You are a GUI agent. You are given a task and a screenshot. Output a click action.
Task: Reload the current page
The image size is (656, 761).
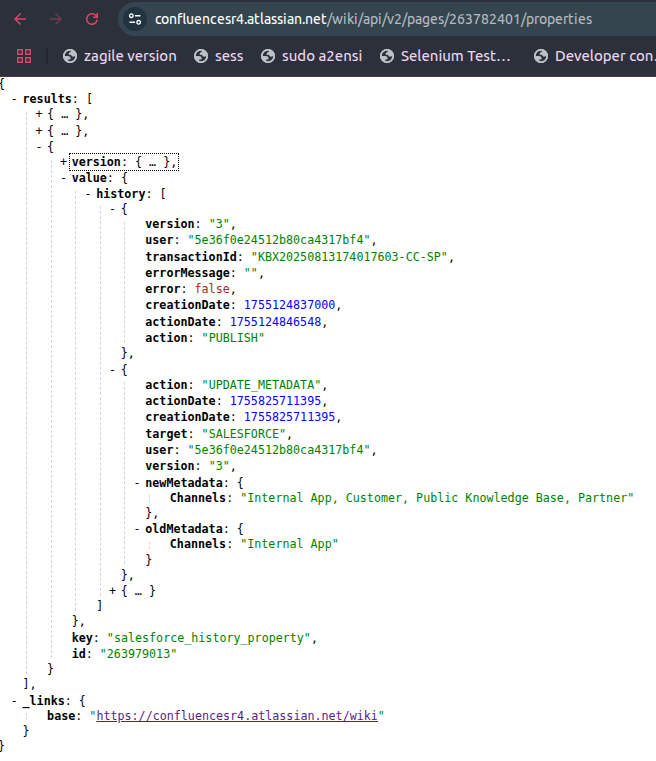[x=92, y=19]
